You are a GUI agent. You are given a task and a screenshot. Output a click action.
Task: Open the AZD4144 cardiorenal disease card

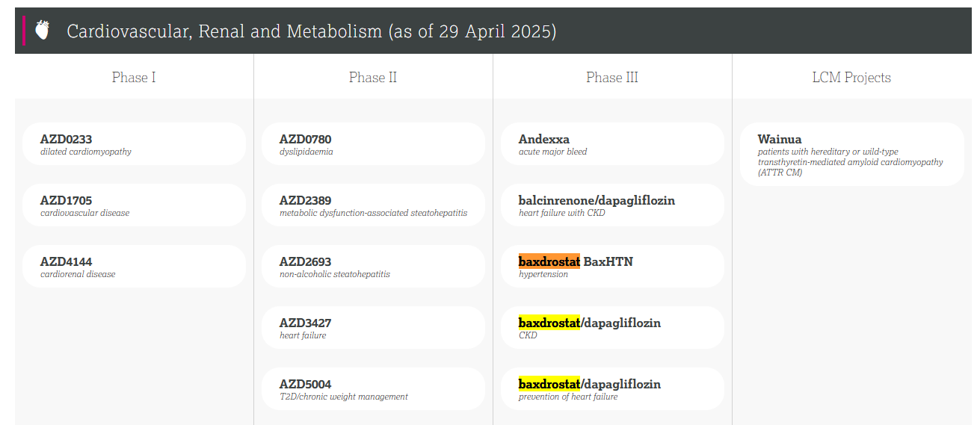pos(134,267)
